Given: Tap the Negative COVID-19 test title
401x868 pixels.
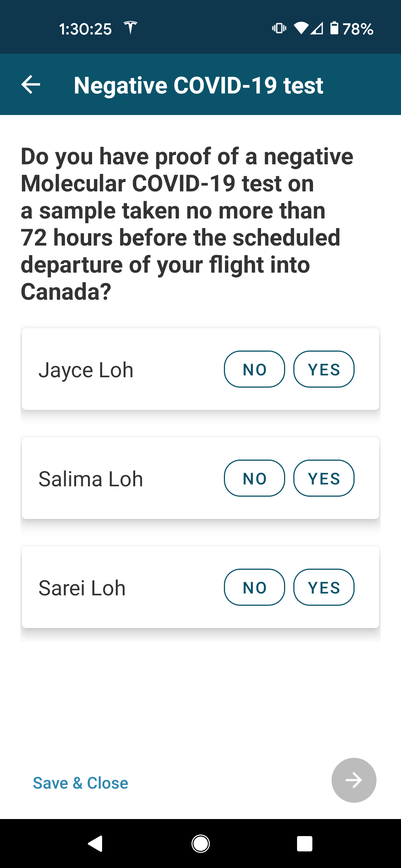Looking at the screenshot, I should click(x=198, y=85).
